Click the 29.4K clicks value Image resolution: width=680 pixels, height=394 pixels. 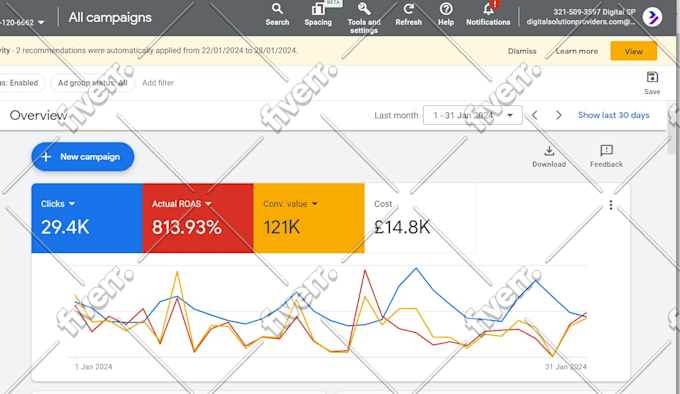(65, 227)
